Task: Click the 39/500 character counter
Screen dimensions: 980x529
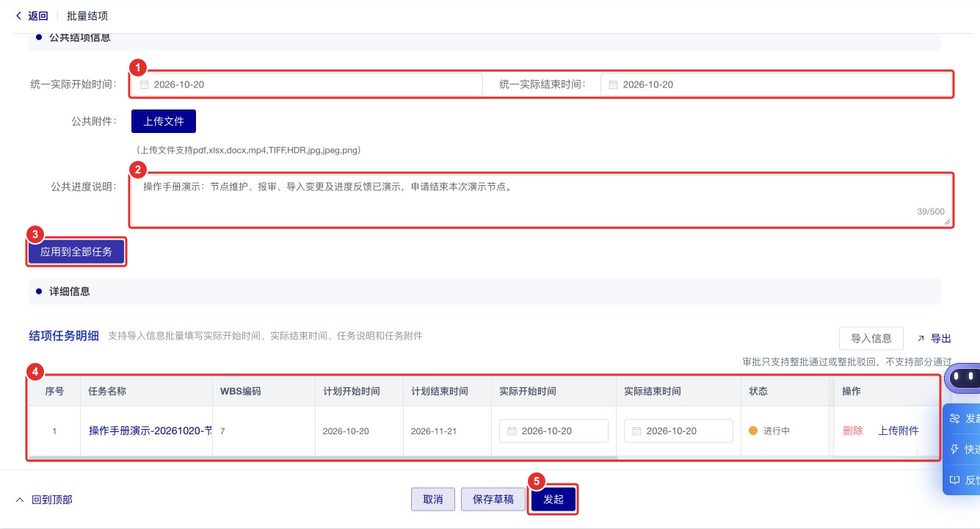Action: pyautogui.click(x=931, y=212)
